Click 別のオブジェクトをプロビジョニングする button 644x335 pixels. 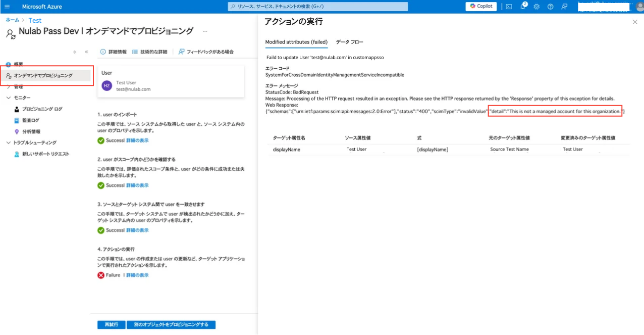(171, 324)
